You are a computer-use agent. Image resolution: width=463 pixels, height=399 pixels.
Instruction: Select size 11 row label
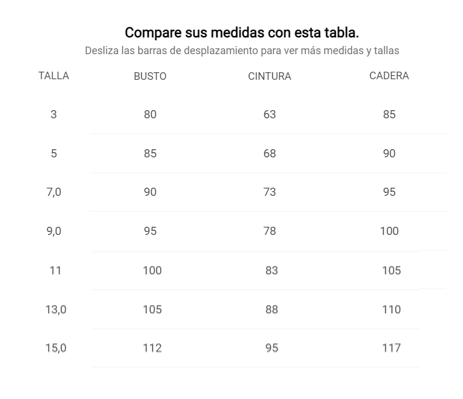tap(55, 270)
